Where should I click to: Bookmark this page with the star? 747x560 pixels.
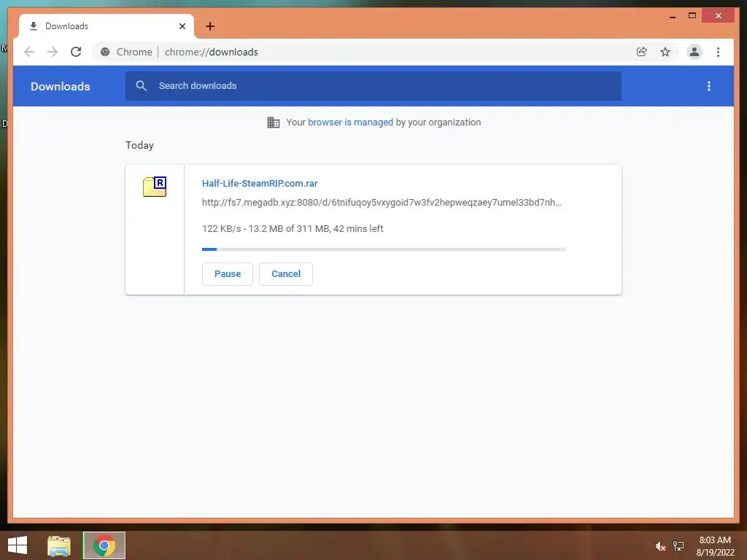[665, 52]
